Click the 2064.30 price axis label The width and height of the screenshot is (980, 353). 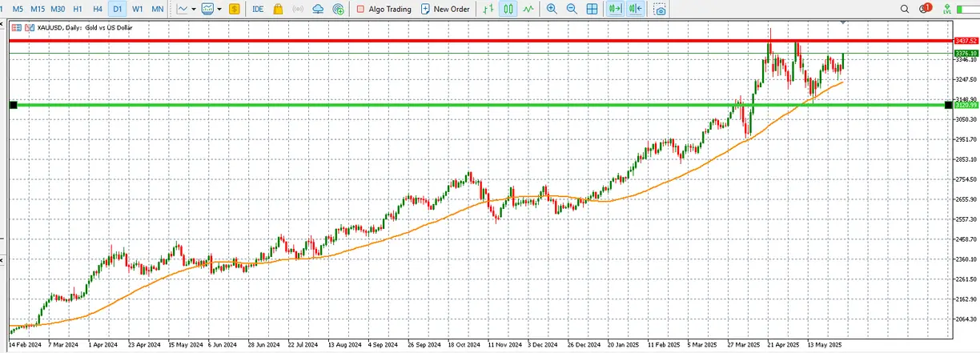pos(966,319)
